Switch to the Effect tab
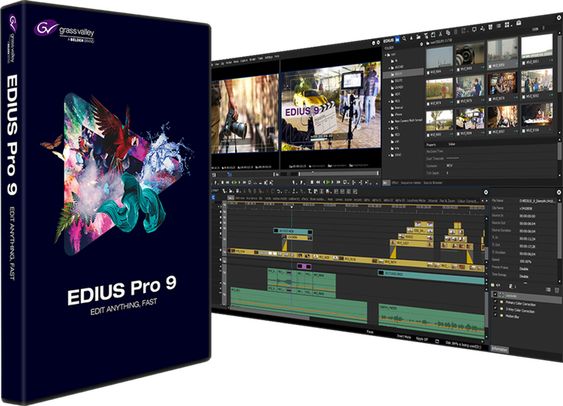 point(395,183)
